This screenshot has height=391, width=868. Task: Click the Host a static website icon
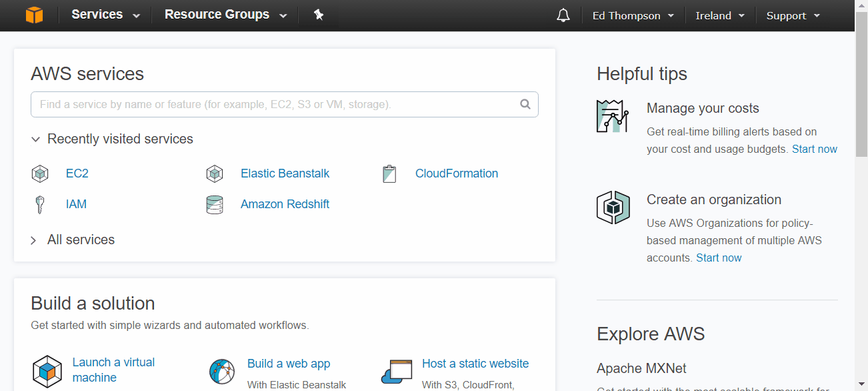tap(397, 372)
